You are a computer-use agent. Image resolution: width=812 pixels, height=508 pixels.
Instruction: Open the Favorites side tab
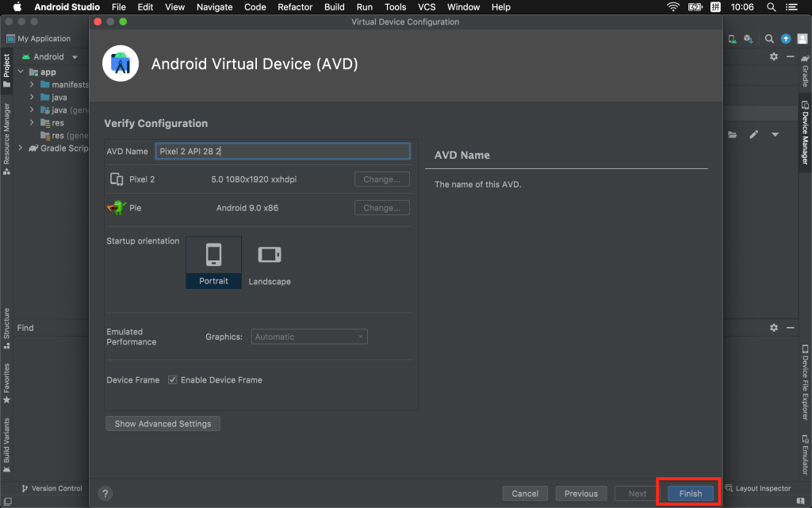[6, 383]
